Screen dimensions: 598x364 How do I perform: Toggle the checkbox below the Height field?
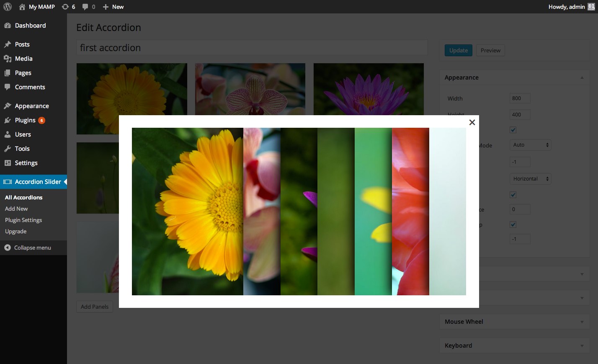coord(513,130)
